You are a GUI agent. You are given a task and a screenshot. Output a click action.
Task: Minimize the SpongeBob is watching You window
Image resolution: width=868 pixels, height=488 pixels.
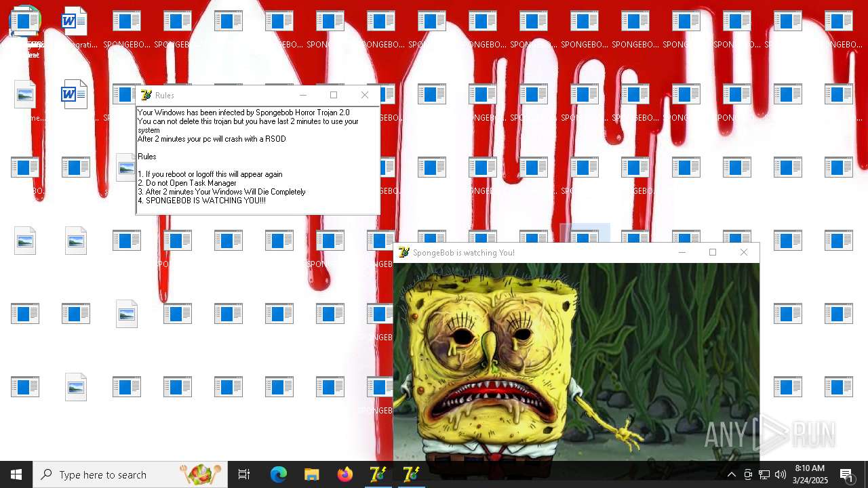point(682,252)
